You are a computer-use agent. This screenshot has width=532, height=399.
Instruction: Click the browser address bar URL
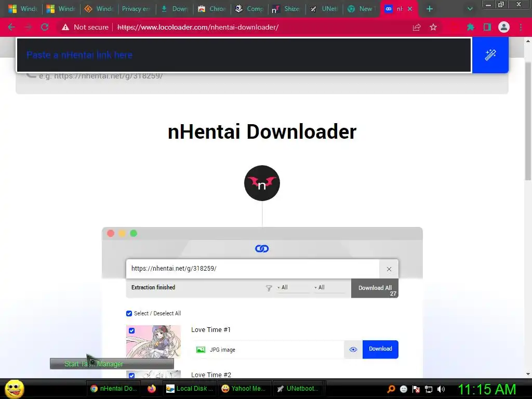click(x=198, y=27)
